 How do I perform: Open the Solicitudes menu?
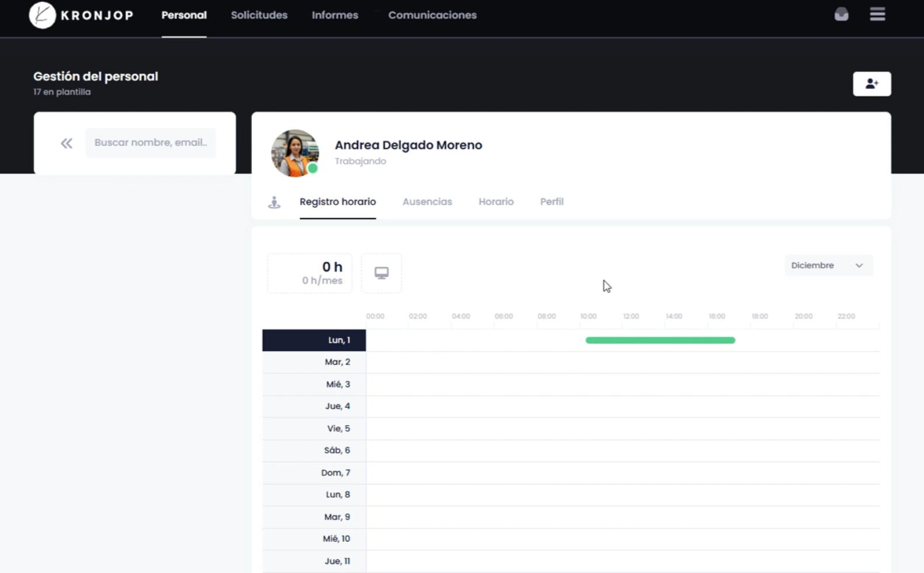[259, 15]
